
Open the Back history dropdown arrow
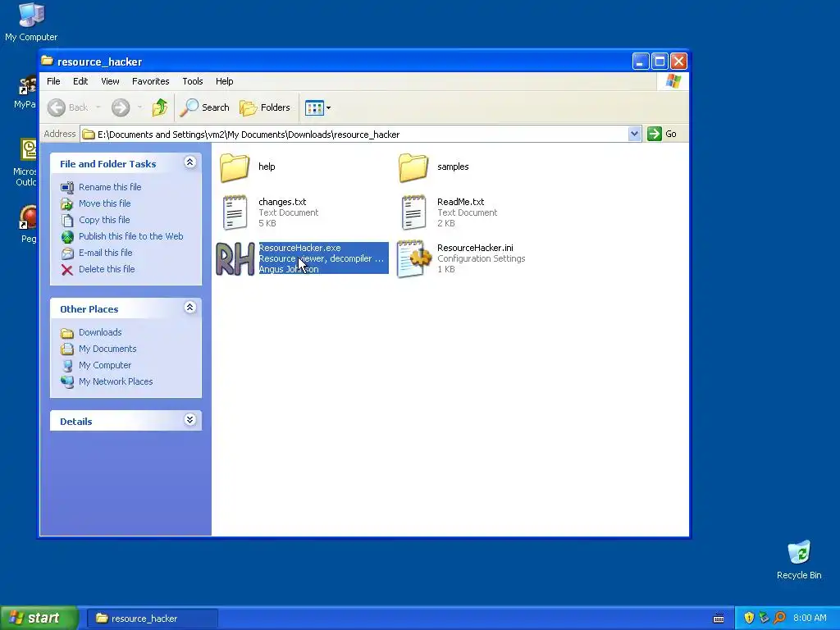pos(98,107)
